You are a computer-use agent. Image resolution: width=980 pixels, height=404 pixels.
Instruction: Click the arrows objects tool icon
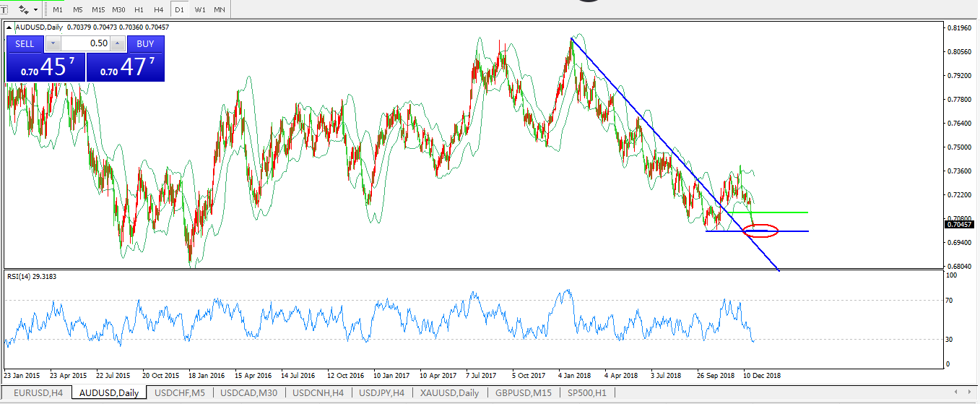click(24, 9)
